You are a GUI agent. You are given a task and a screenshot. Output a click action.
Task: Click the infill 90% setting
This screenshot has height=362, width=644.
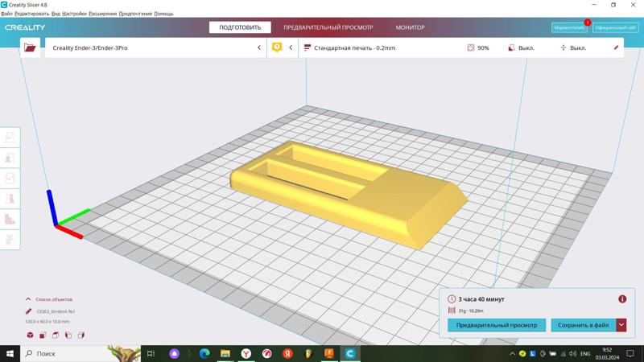478,47
